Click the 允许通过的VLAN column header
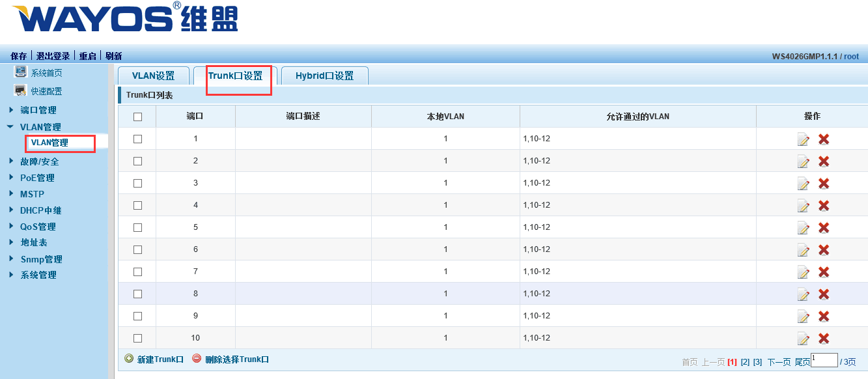Viewport: 868px width, 379px height. (637, 117)
